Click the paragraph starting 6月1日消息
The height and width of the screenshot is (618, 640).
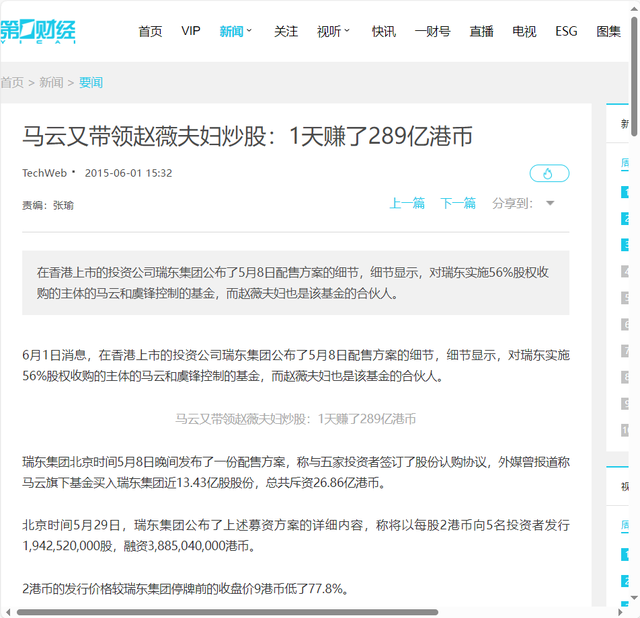[296, 365]
